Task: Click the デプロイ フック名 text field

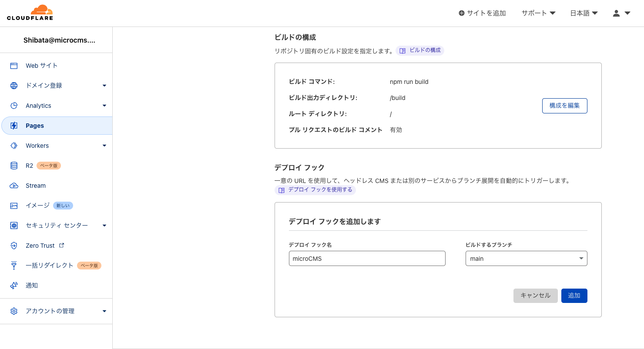Action: [367, 259]
